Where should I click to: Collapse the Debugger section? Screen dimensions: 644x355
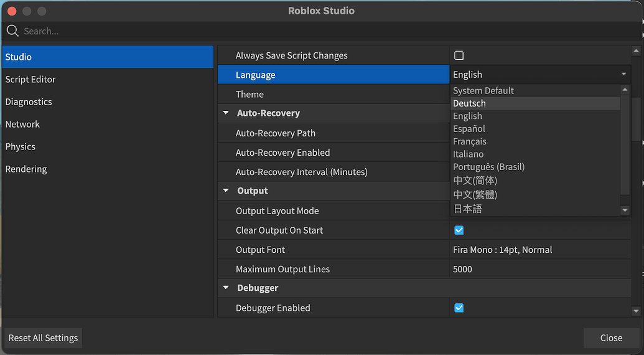[226, 288]
